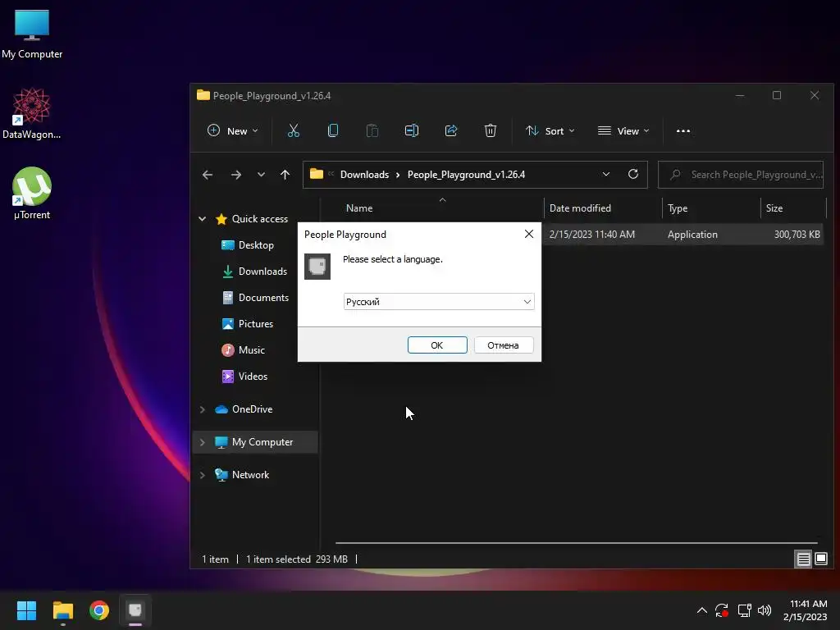This screenshot has height=630, width=840.
Task: Click People_Playground_v1.26.4 breadcrumb segment
Action: pos(466,175)
